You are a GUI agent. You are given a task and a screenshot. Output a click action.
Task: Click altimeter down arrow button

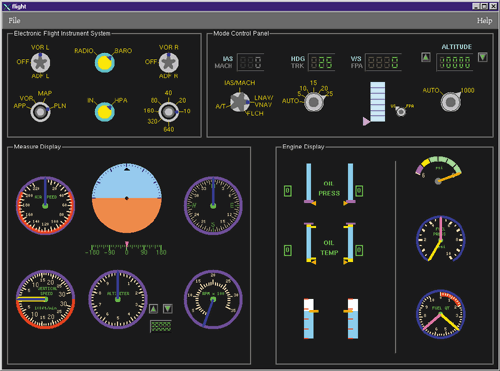point(168,309)
